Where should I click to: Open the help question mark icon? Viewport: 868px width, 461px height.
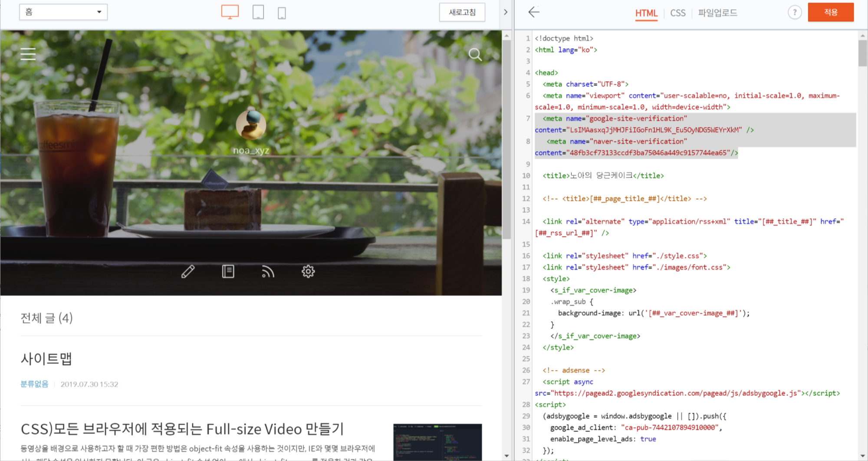click(x=794, y=12)
